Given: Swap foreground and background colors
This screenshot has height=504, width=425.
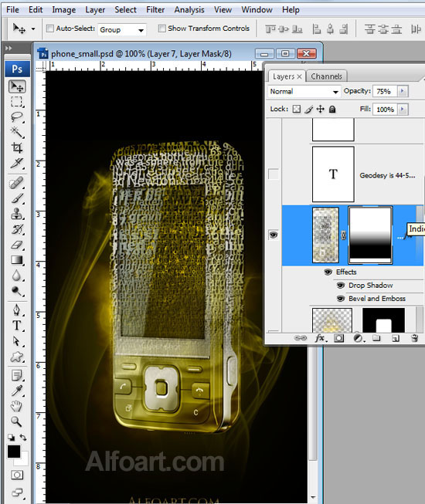Looking at the screenshot, I should tap(23, 438).
